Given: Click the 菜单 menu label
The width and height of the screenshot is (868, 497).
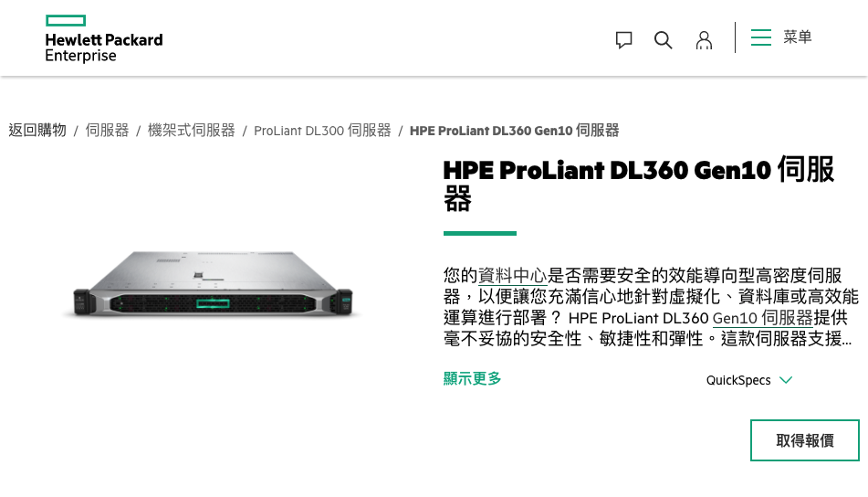Looking at the screenshot, I should pyautogui.click(x=797, y=37).
